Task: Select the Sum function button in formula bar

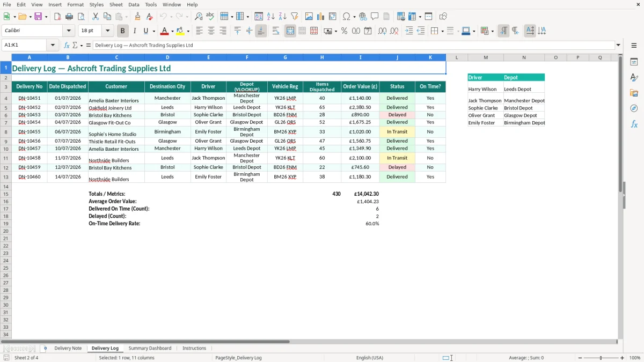Action: click(75, 45)
